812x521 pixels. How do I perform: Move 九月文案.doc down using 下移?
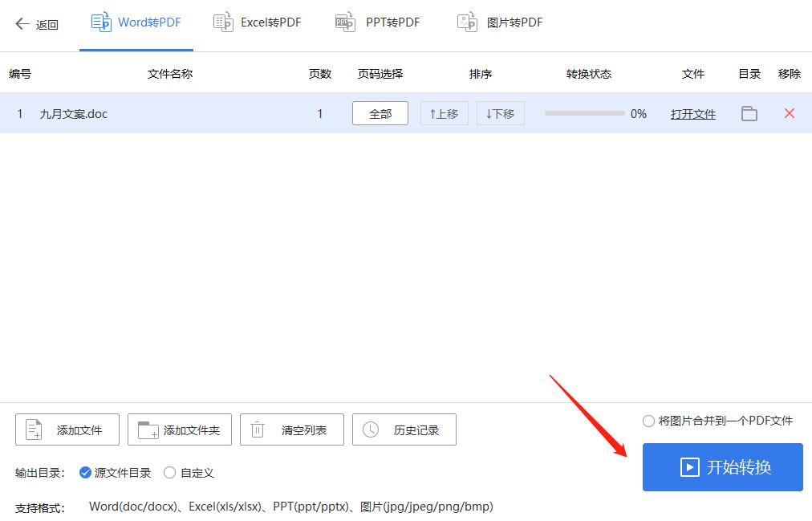[x=500, y=113]
